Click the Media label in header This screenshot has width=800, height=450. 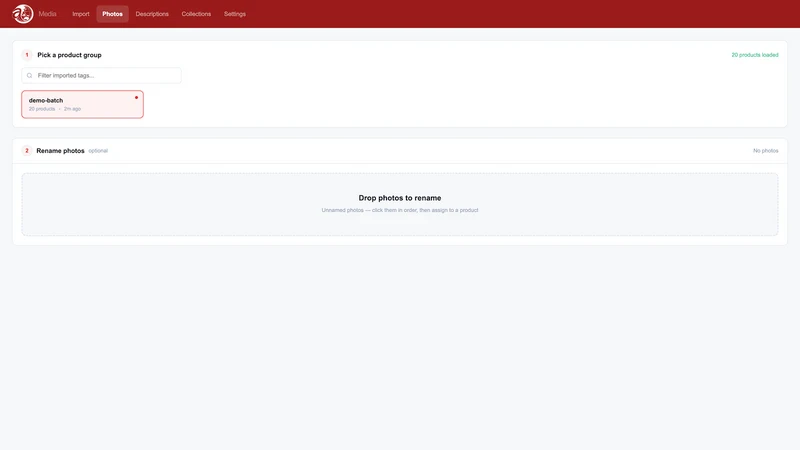(x=47, y=14)
